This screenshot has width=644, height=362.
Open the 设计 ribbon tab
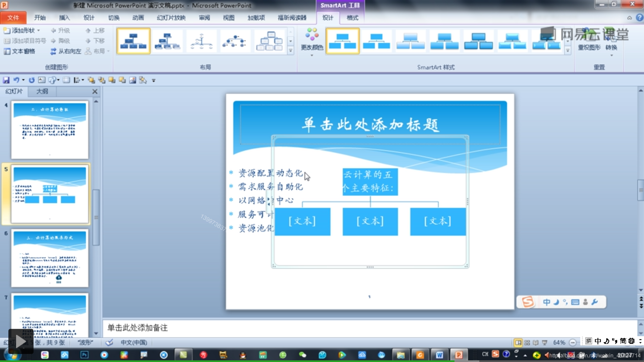coord(89,18)
